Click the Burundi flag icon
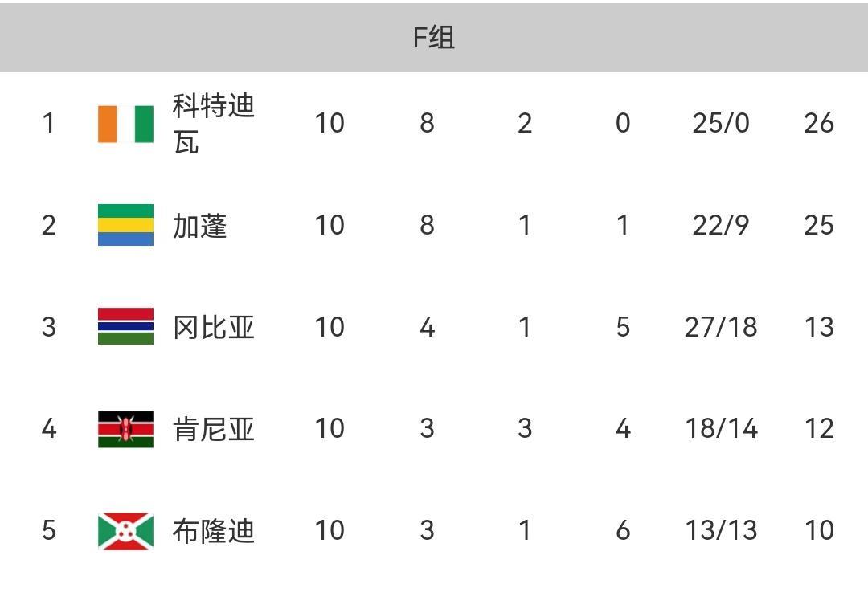Screen dimensions: 868x613 (x=125, y=530)
